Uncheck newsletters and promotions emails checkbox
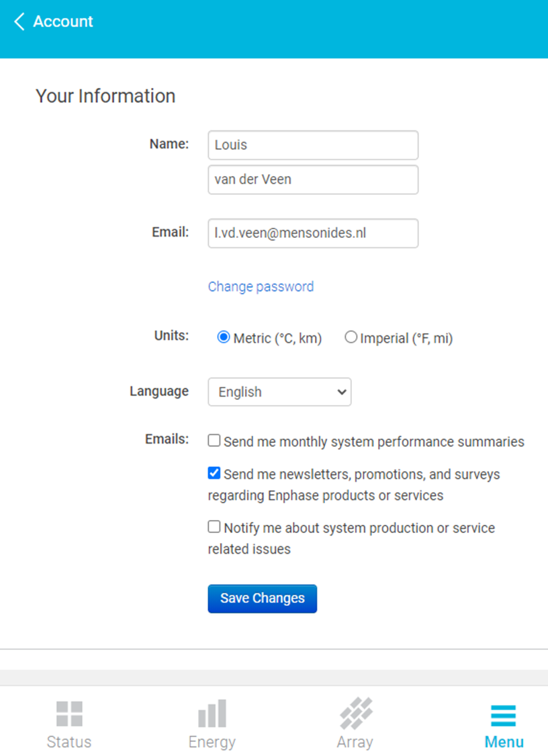The height and width of the screenshot is (756, 548). (x=214, y=473)
